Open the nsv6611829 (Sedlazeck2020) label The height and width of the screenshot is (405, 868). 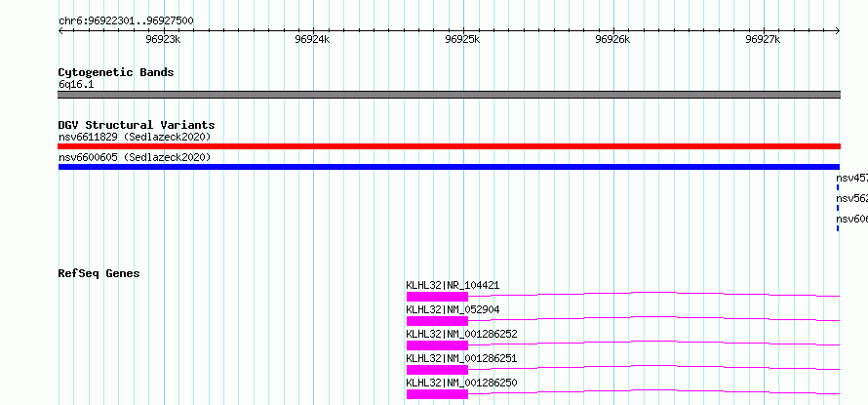135,137
